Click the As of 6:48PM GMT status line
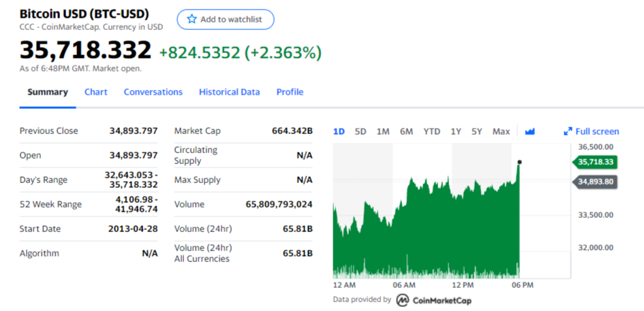This screenshot has width=644, height=311. point(80,69)
